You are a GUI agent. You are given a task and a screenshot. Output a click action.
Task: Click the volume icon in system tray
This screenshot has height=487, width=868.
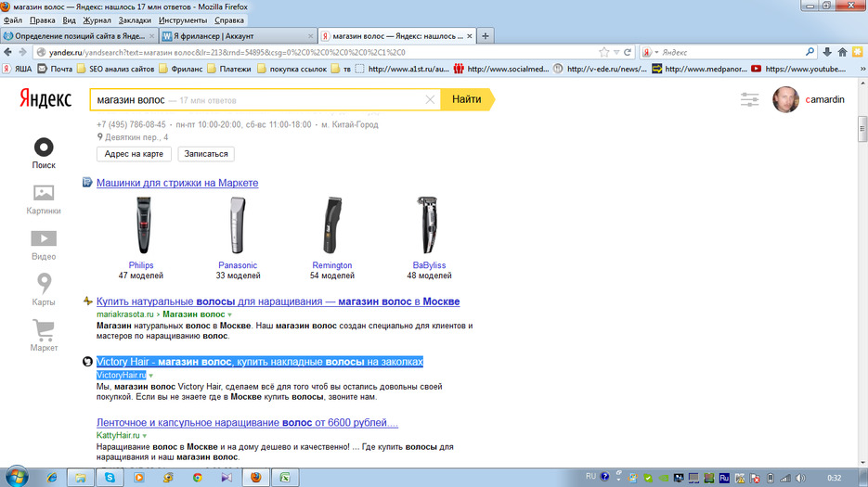[x=800, y=478]
